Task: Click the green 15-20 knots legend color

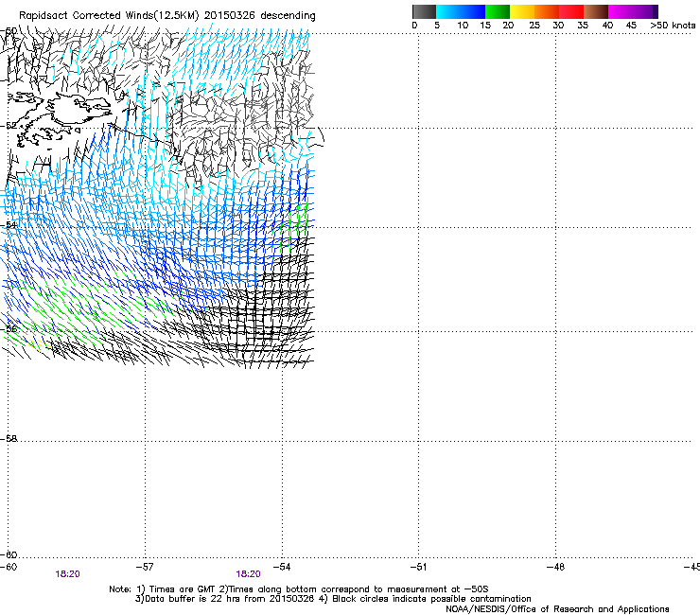Action: tap(498, 11)
